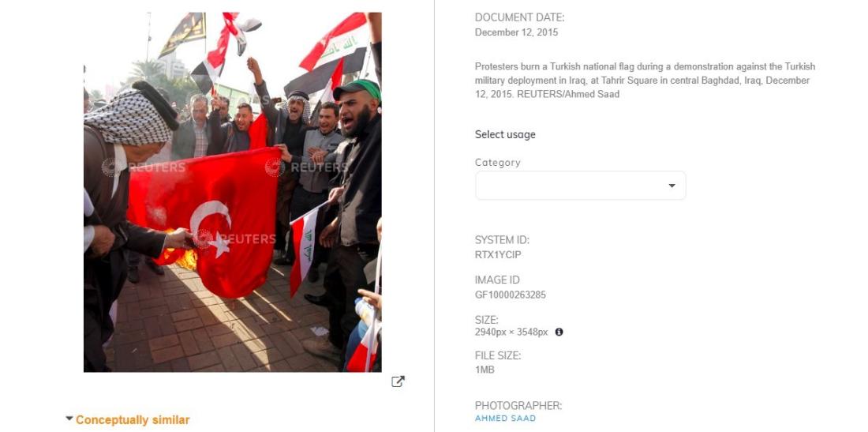
Task: Click the flag-burning protest photo preview
Action: pos(233,192)
